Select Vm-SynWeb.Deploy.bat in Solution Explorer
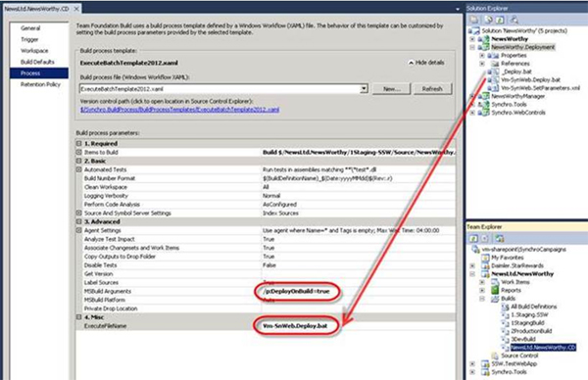The width and height of the screenshot is (588, 380). pos(530,80)
